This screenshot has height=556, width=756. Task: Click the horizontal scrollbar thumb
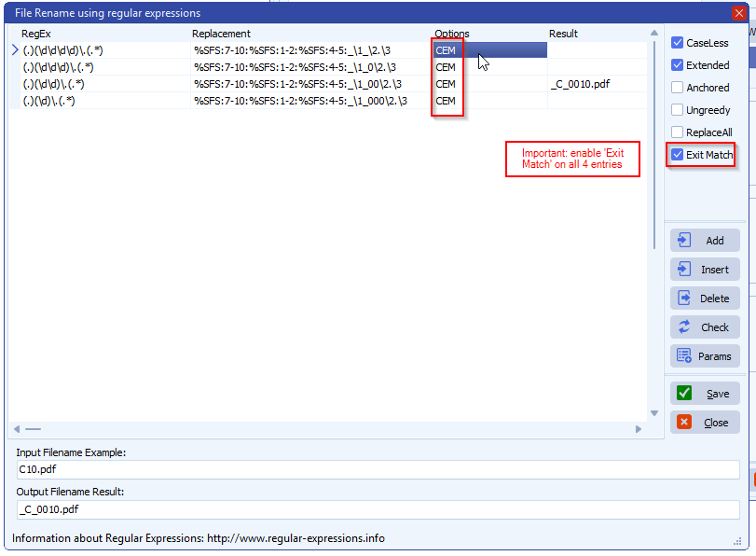click(33, 429)
